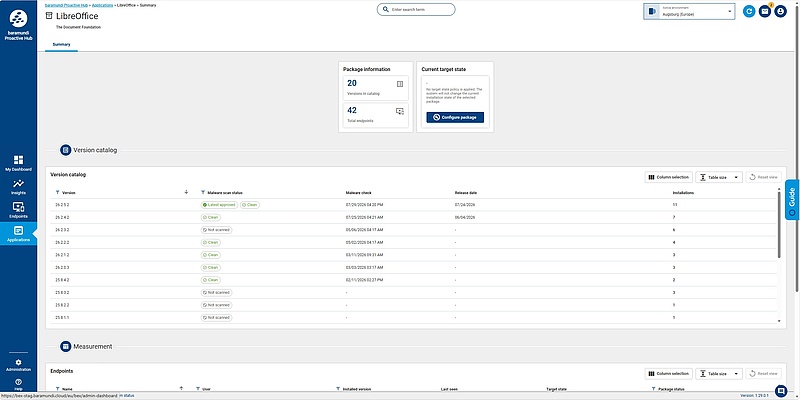Image resolution: width=800 pixels, height=400 pixels.
Task: Open Insights in the sidebar
Action: pyautogui.click(x=18, y=187)
